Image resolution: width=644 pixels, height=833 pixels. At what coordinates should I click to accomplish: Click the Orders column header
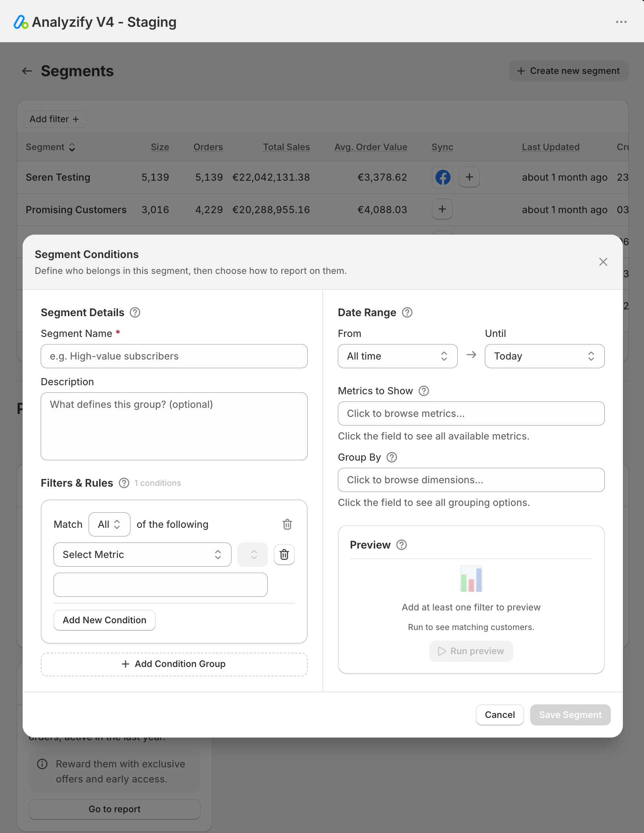pyautogui.click(x=208, y=147)
